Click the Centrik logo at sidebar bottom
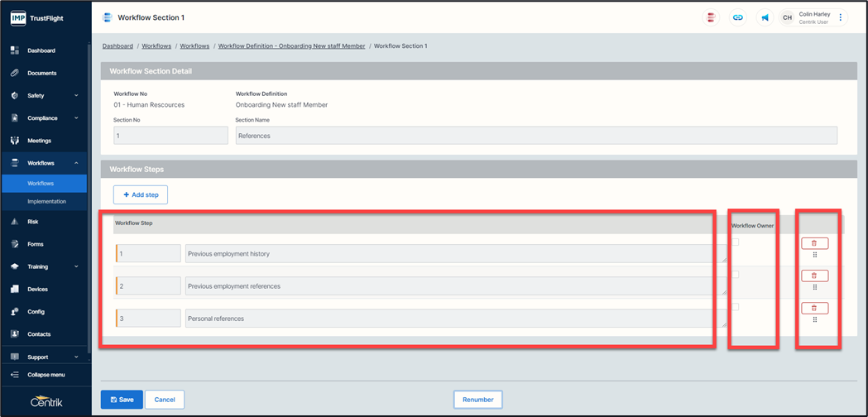Viewport: 868px width, 417px height. point(46,402)
